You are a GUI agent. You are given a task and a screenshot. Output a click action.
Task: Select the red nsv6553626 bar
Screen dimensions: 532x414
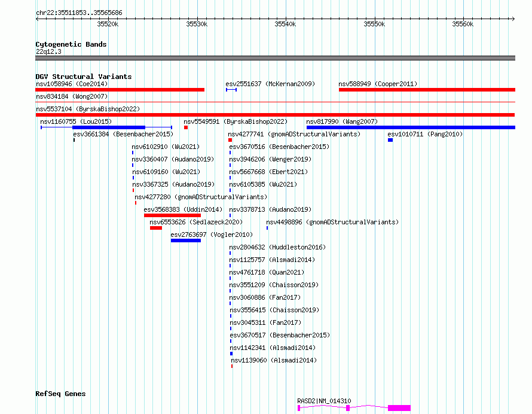(156, 228)
